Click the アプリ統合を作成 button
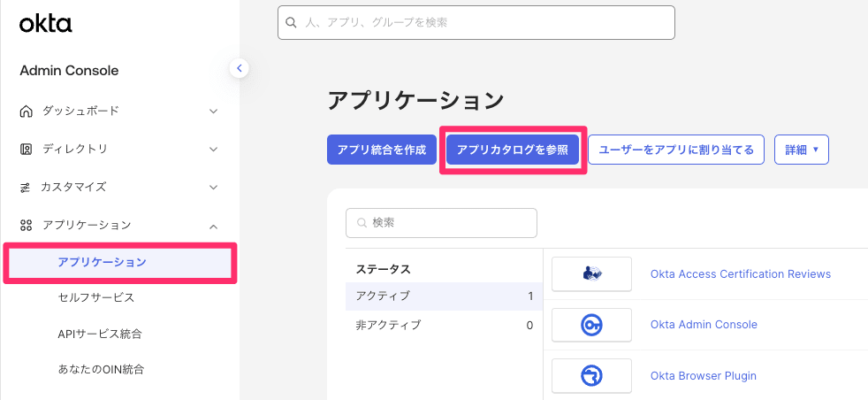Image resolution: width=868 pixels, height=400 pixels. (x=382, y=150)
